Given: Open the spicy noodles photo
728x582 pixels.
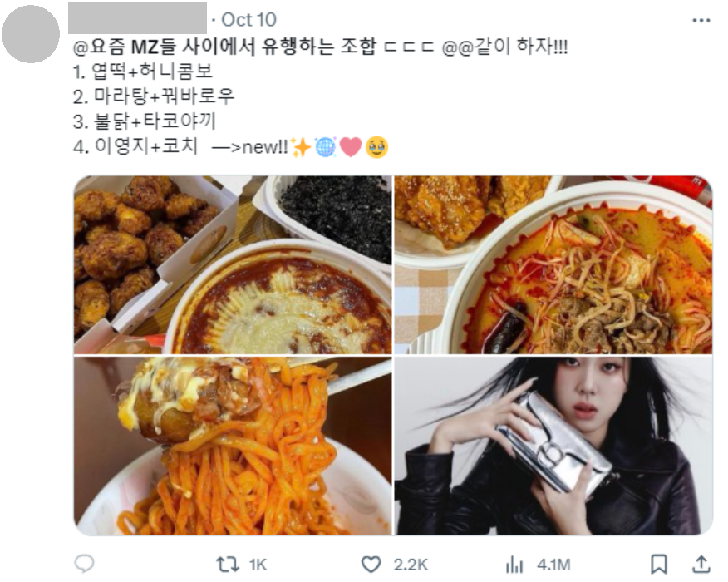Looking at the screenshot, I should (233, 446).
